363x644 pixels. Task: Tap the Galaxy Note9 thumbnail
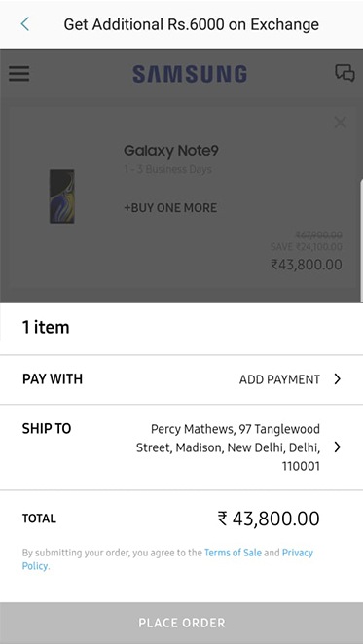[x=62, y=197]
